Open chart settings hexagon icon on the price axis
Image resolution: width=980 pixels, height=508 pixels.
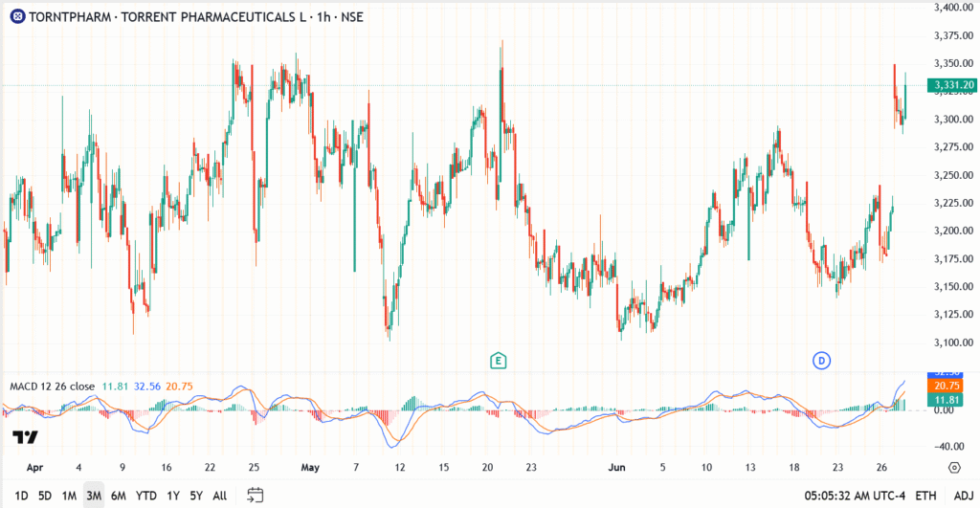[x=954, y=468]
